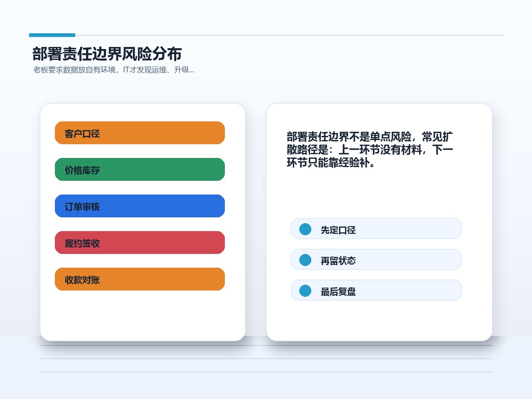
Task: Click the subtitle starting with 老板要求数据放自有环境
Action: [113, 70]
